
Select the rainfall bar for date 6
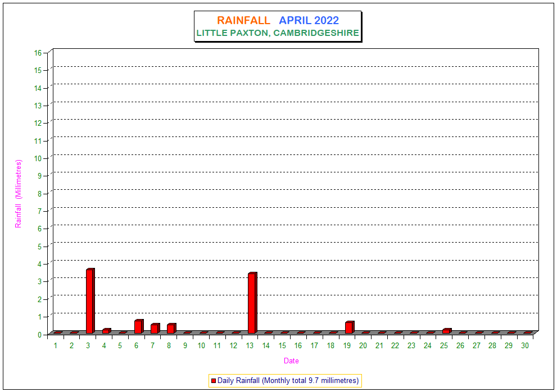(139, 327)
